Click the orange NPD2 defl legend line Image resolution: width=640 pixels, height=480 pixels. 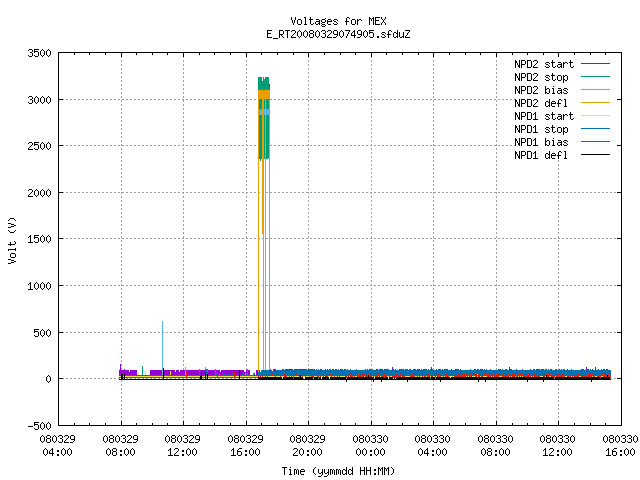point(596,103)
